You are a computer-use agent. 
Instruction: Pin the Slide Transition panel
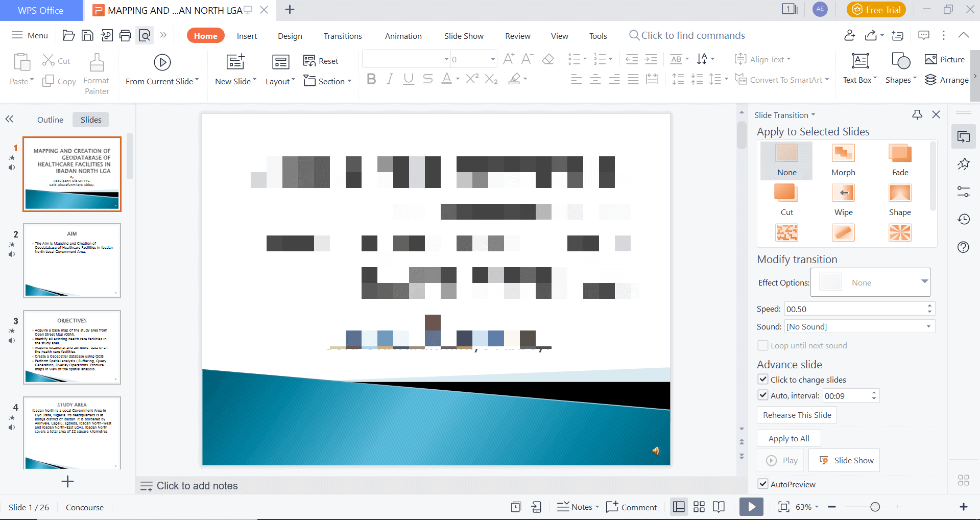pyautogui.click(x=917, y=114)
